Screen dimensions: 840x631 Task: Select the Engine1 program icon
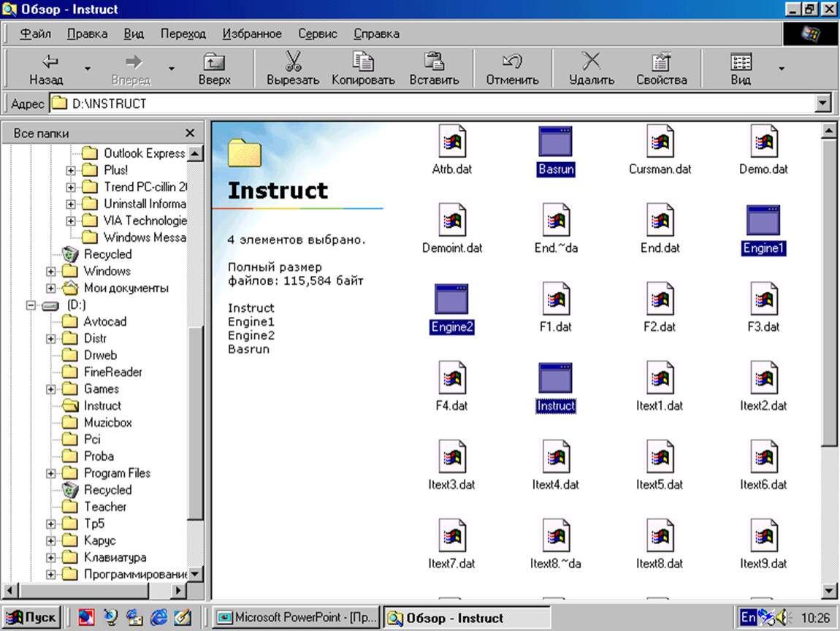pos(763,220)
